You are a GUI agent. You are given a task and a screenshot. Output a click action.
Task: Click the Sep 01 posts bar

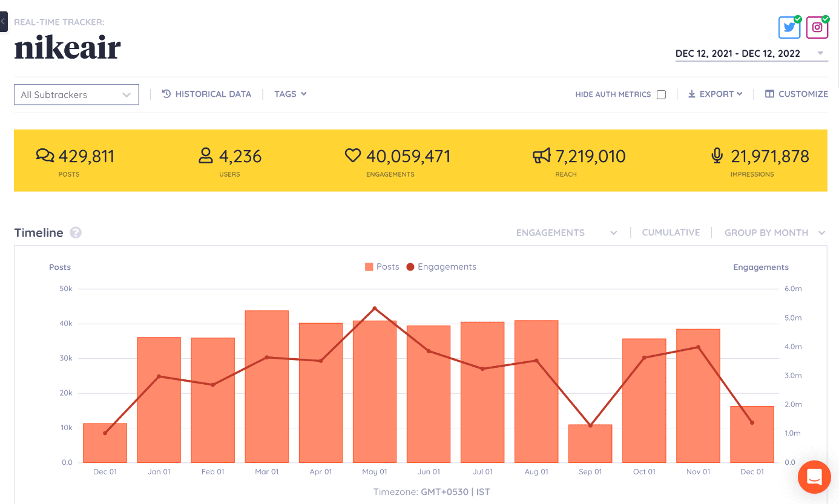[x=590, y=443]
